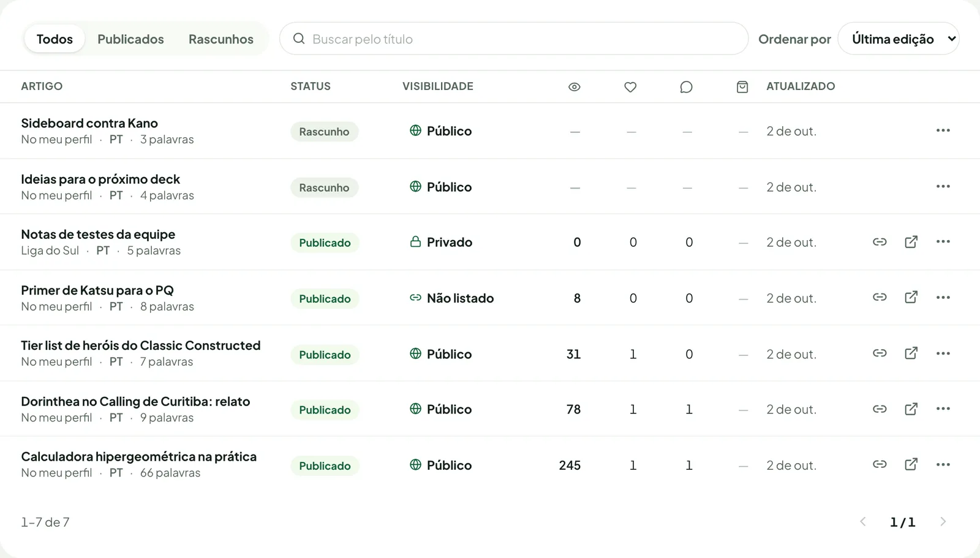980x558 pixels.
Task: Click the Não listado visibility label
Action: point(452,298)
